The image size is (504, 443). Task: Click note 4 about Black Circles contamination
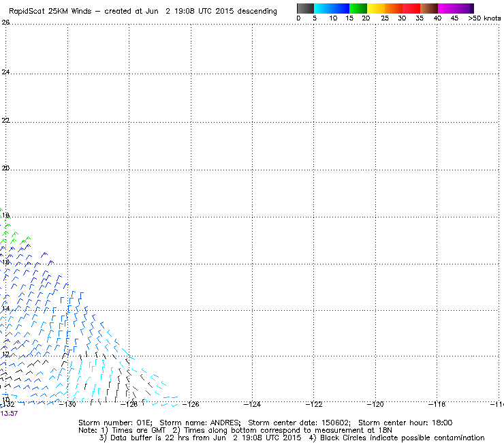click(x=396, y=438)
